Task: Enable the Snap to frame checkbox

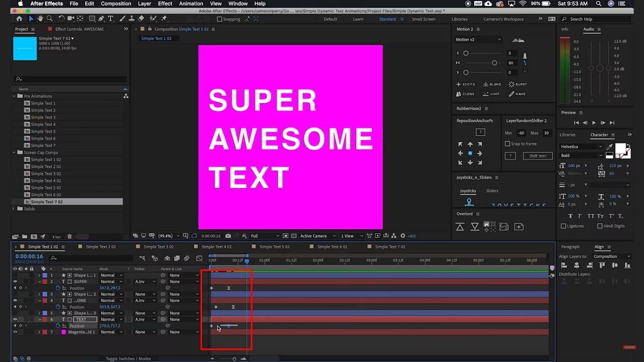Action: click(x=507, y=144)
